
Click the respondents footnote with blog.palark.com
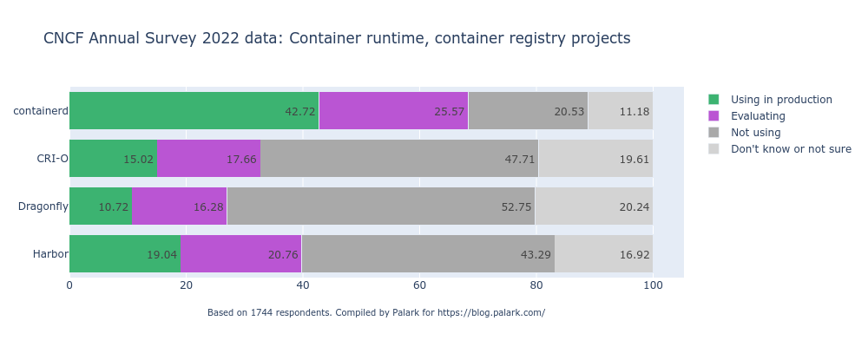point(376,312)
